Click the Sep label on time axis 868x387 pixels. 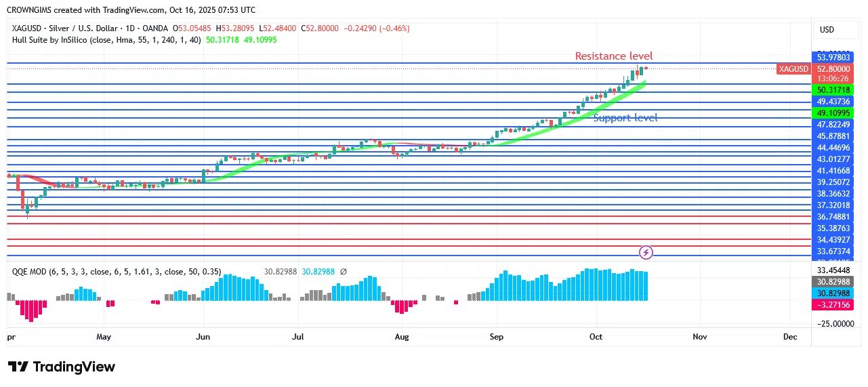click(x=497, y=337)
